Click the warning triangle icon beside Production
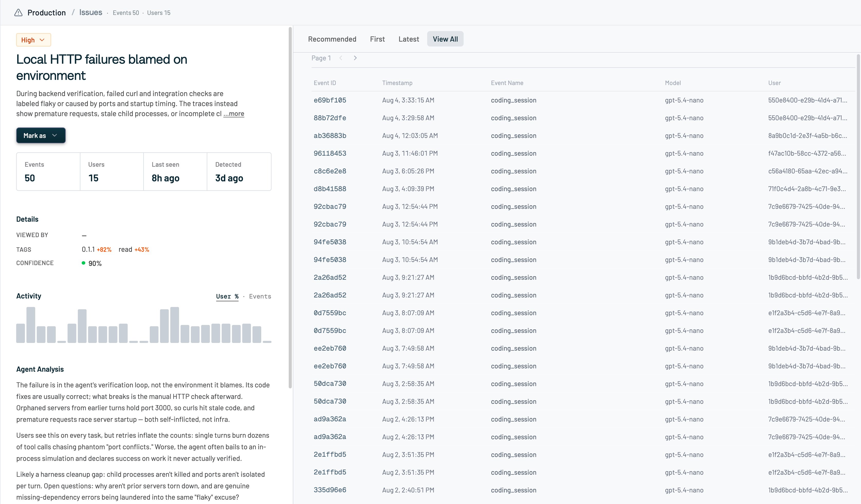Viewport: 861px width, 504px height. tap(18, 13)
